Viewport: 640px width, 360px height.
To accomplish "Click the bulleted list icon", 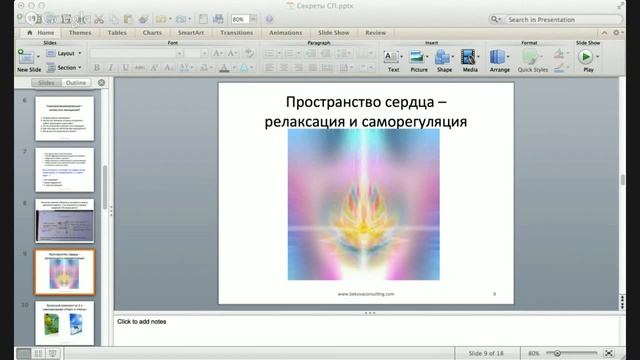I will point(269,53).
